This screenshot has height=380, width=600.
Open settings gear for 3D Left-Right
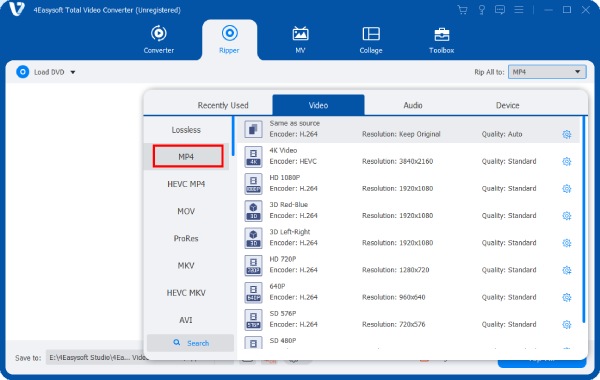click(x=567, y=243)
